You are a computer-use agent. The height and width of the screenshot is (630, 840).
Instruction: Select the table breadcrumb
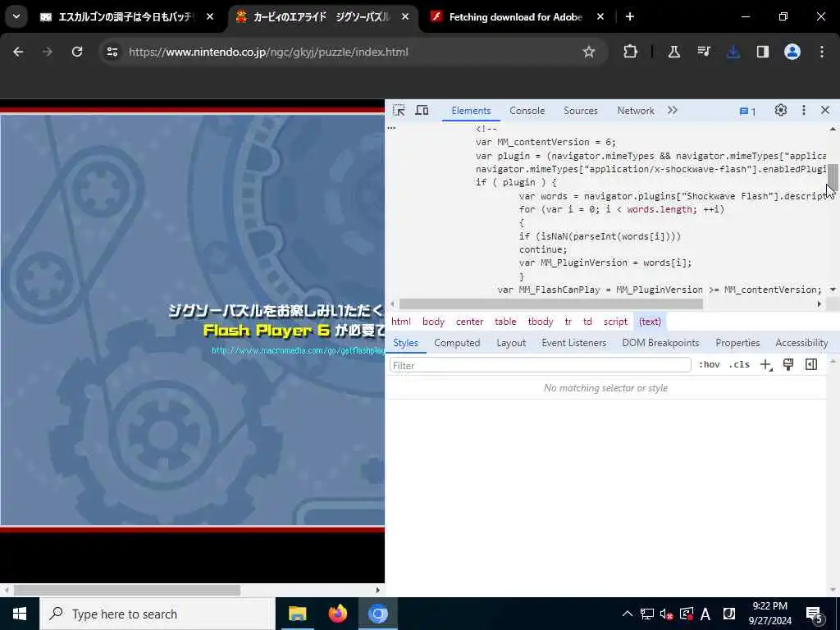click(x=505, y=322)
